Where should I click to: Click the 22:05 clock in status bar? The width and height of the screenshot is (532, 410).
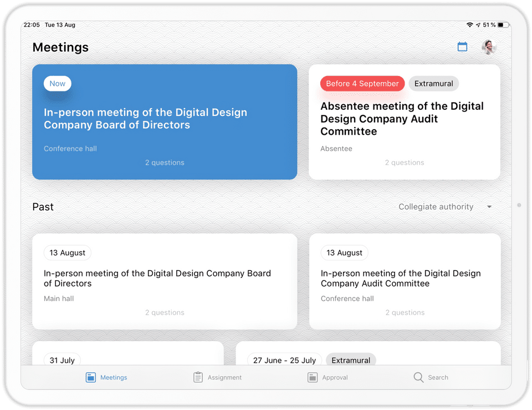coord(32,25)
